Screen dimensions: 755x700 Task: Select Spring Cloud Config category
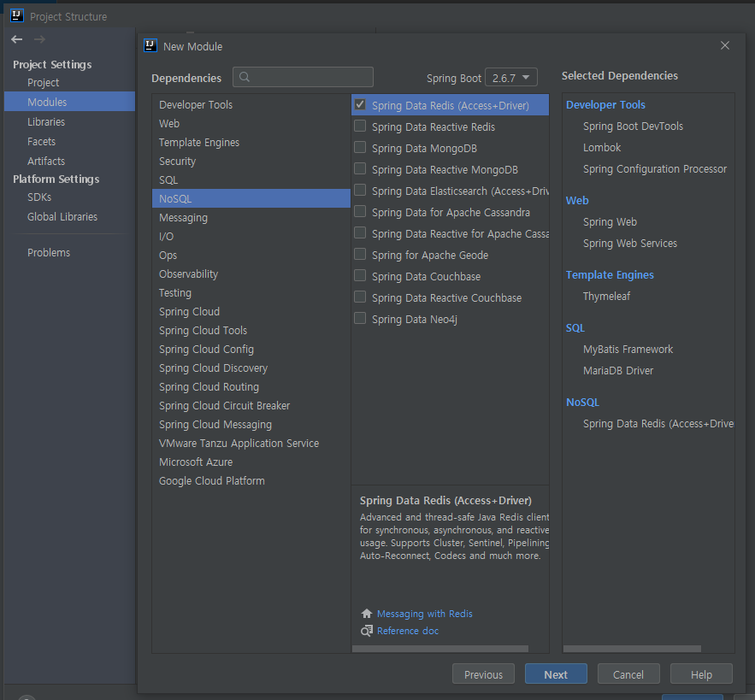[x=251, y=349]
